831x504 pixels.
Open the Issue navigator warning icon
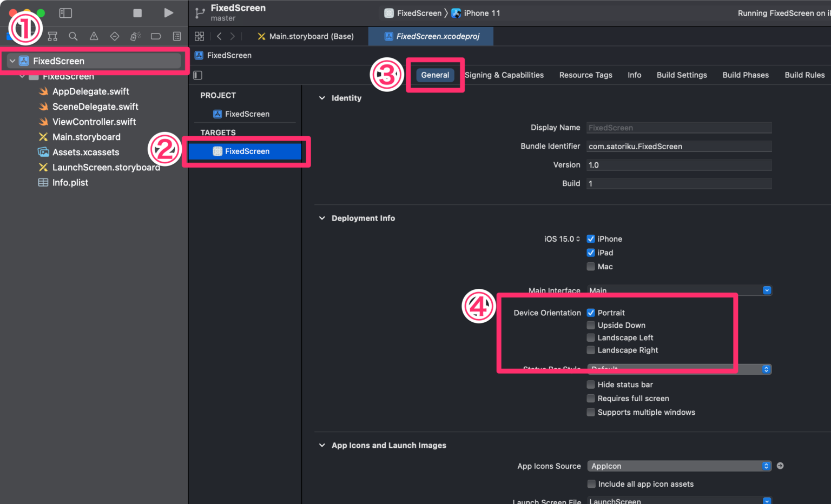tap(94, 36)
